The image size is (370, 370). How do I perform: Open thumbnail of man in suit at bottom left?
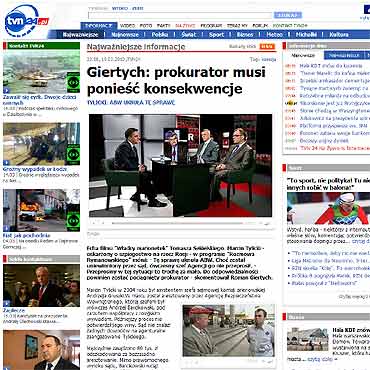point(41,350)
